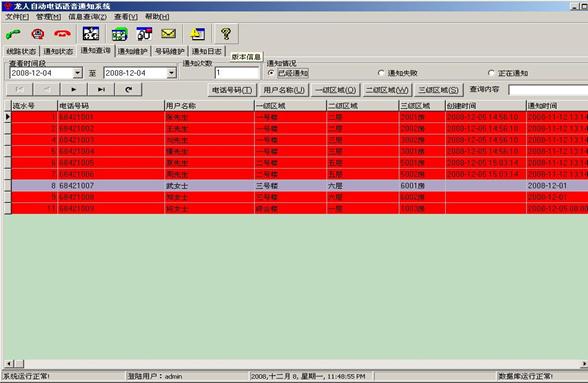Click the refresh curved-arrow button
Screen dimensions: 588x383
click(128, 89)
